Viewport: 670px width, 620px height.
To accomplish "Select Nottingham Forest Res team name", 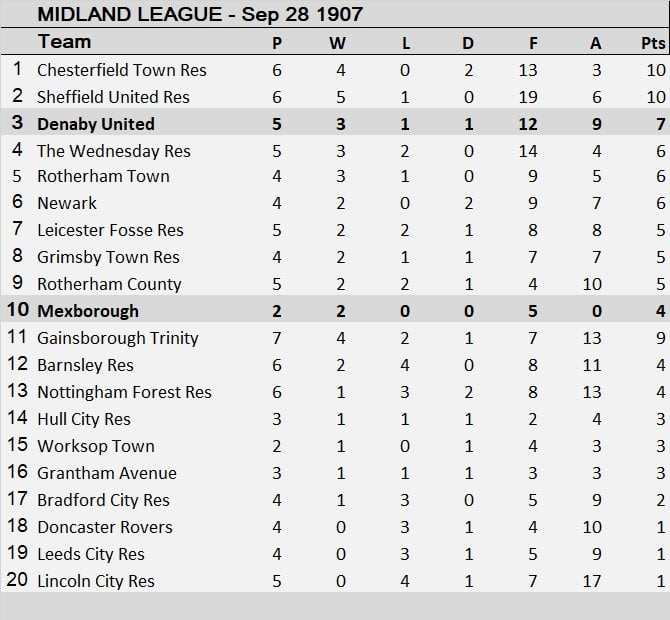I will tap(124, 392).
